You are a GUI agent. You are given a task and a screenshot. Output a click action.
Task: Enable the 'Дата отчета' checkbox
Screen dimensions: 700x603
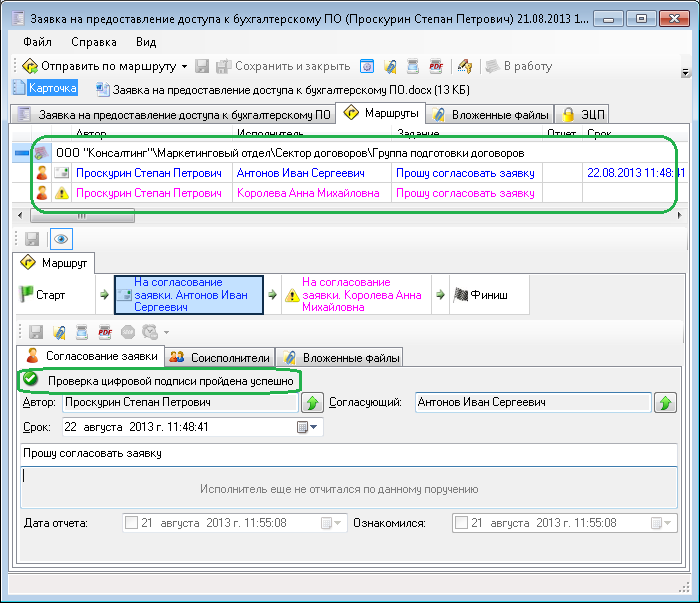click(x=131, y=523)
